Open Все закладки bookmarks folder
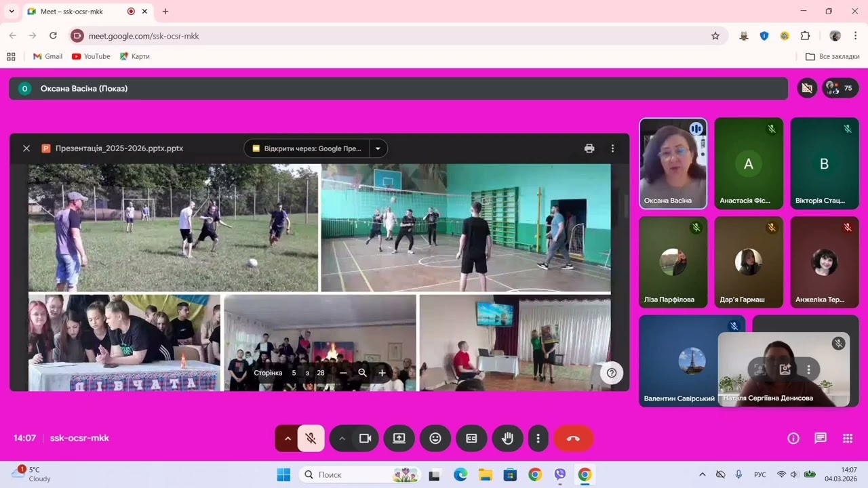The height and width of the screenshot is (488, 868). click(x=833, y=56)
